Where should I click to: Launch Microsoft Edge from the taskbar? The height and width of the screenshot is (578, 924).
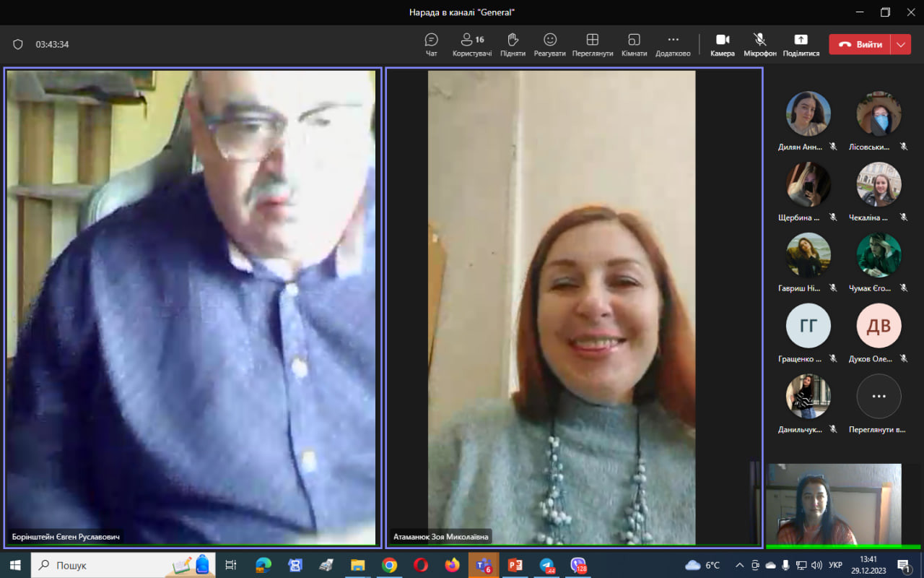(x=263, y=565)
